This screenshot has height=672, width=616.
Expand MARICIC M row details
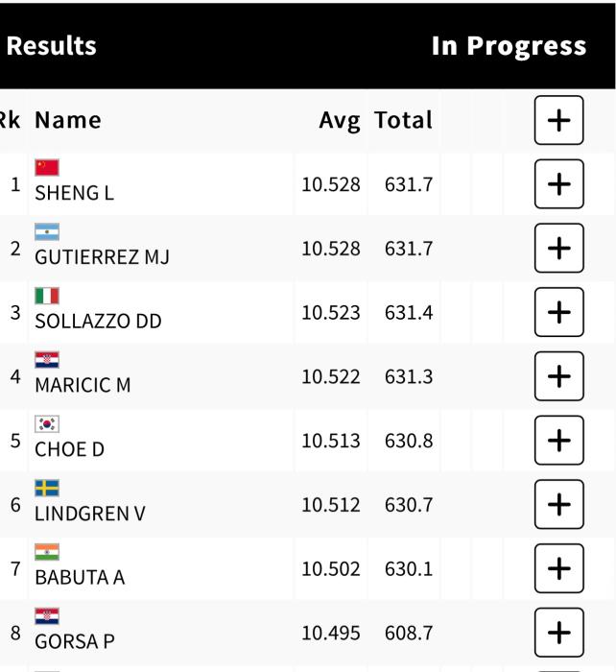(558, 376)
